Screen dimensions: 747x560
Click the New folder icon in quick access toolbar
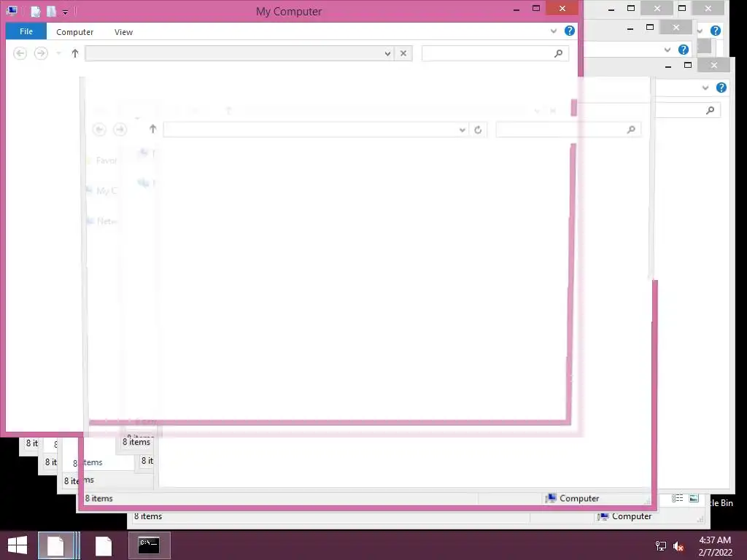pyautogui.click(x=51, y=11)
